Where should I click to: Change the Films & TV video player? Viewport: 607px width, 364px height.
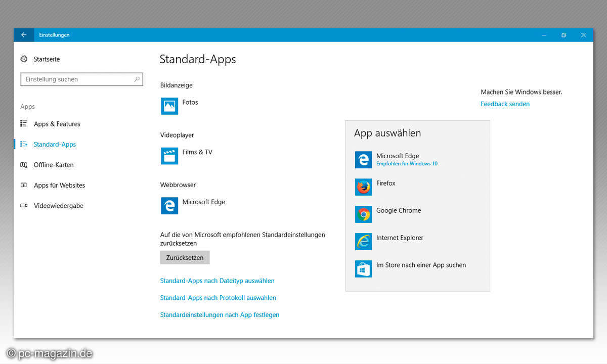[197, 152]
